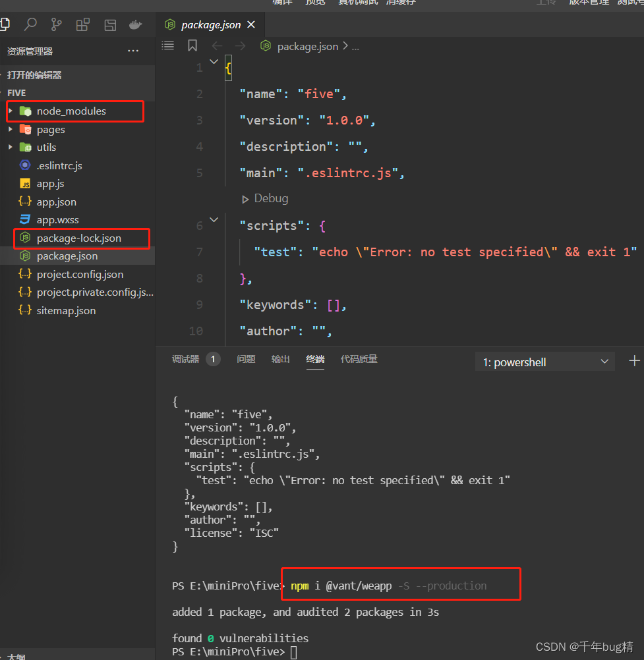Switch to the 调试器 panel tab
Viewport: 644px width, 660px height.
tap(185, 359)
